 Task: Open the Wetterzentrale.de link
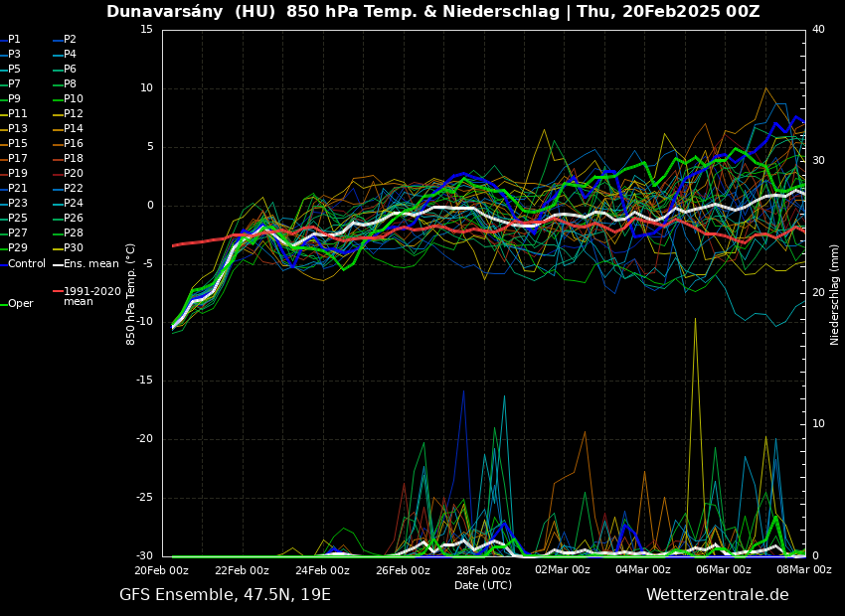point(717,595)
